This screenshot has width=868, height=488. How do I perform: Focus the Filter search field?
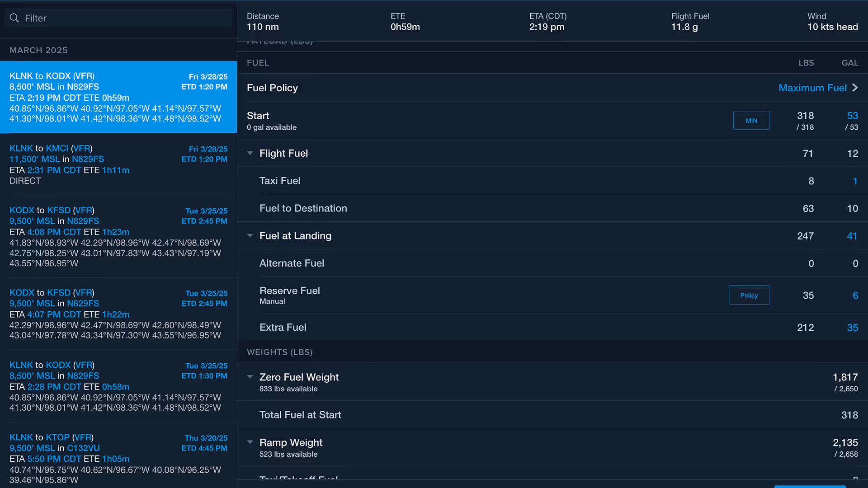tap(118, 18)
